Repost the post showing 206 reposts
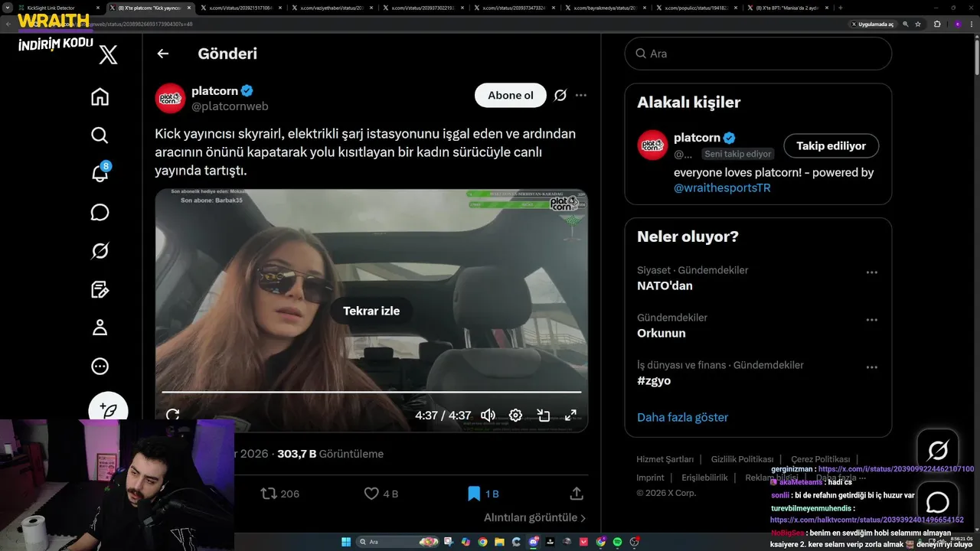The image size is (980, 551). coord(280,494)
